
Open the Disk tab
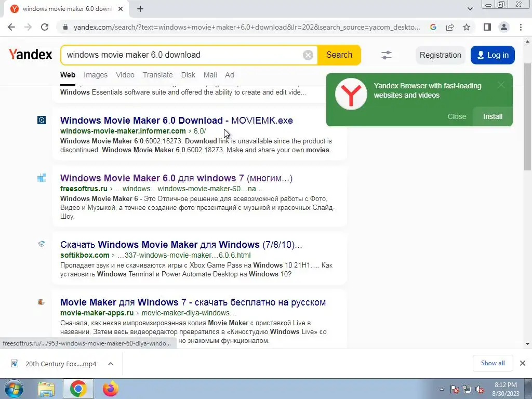[x=188, y=75]
